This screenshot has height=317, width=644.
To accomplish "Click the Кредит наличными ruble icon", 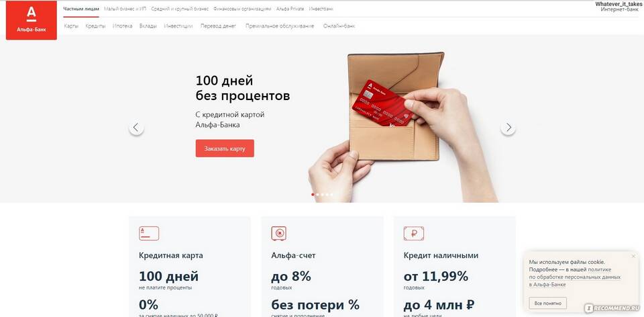I will tap(414, 233).
